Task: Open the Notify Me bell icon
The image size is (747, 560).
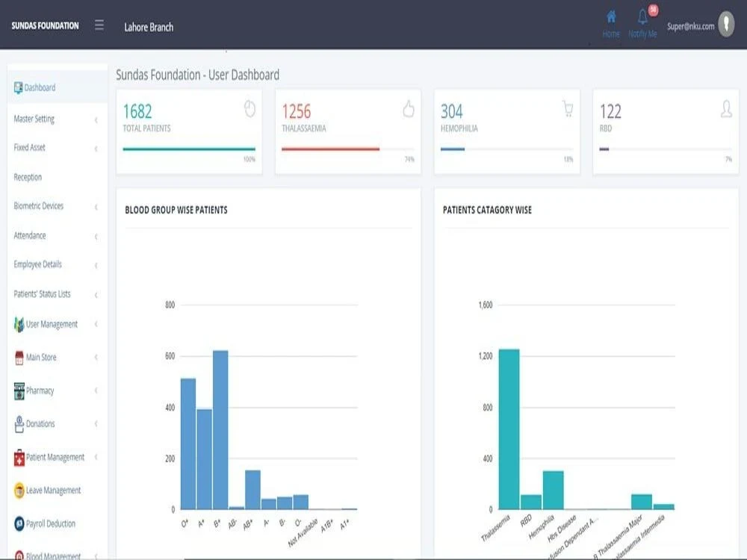Action: coord(642,17)
